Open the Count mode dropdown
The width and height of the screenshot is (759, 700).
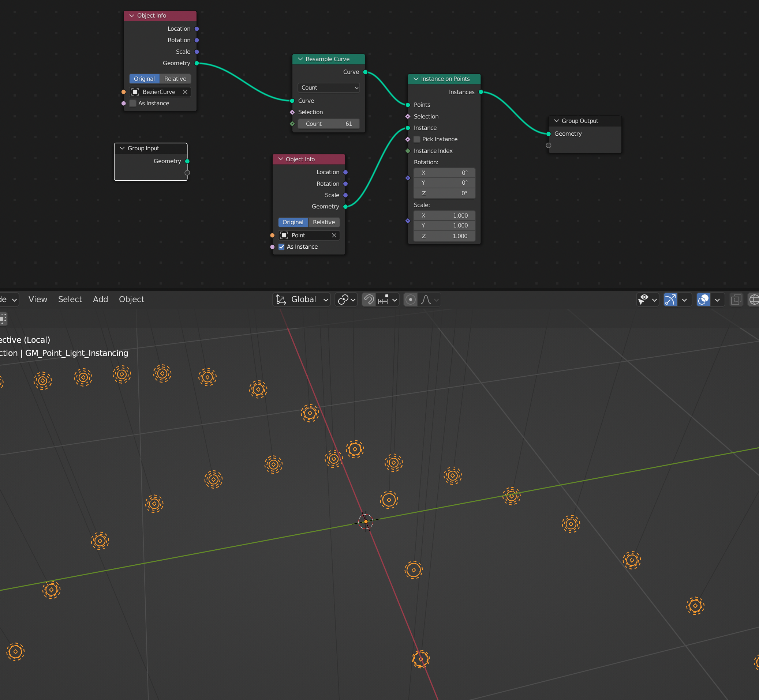pos(328,87)
